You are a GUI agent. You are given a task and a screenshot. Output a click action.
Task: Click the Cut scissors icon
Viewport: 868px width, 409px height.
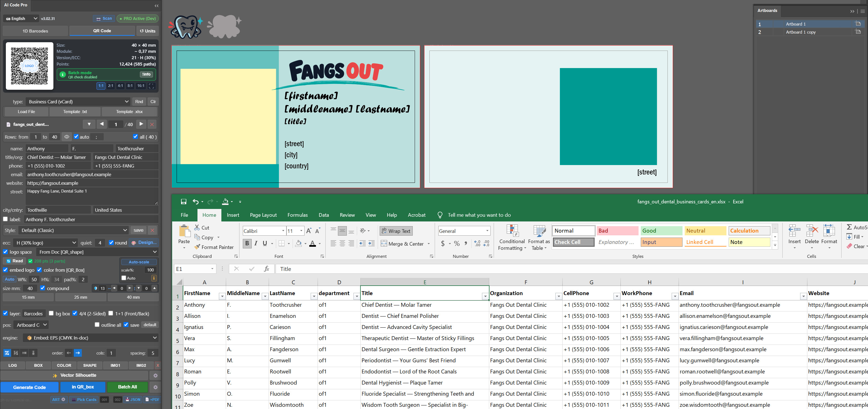pos(197,228)
